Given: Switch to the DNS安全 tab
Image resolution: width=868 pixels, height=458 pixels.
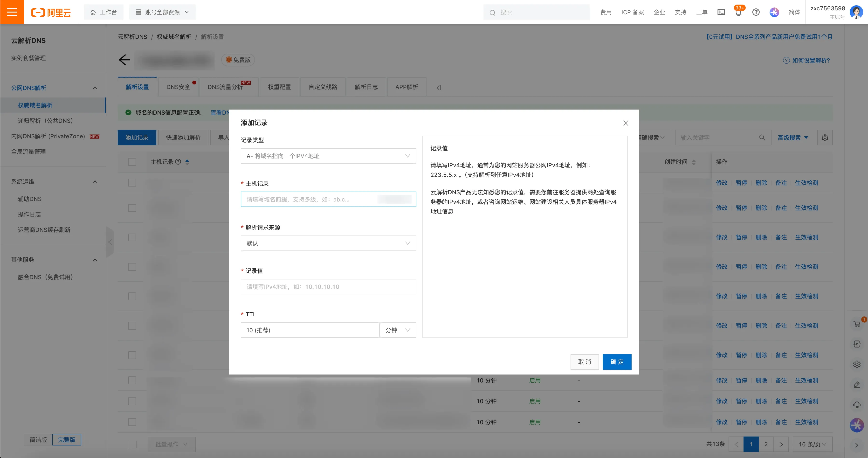Looking at the screenshot, I should click(x=178, y=87).
